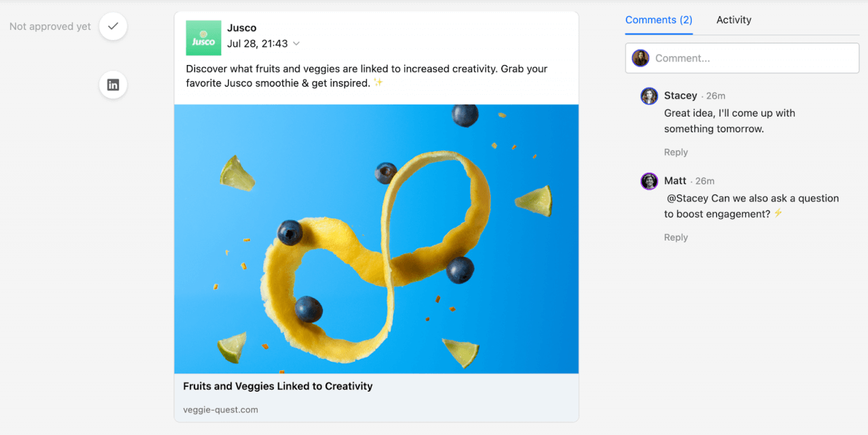Screen dimensions: 868x435
Task: Click the 'Fruits and Veggies Linked to Creativity' title
Action: [x=278, y=386]
